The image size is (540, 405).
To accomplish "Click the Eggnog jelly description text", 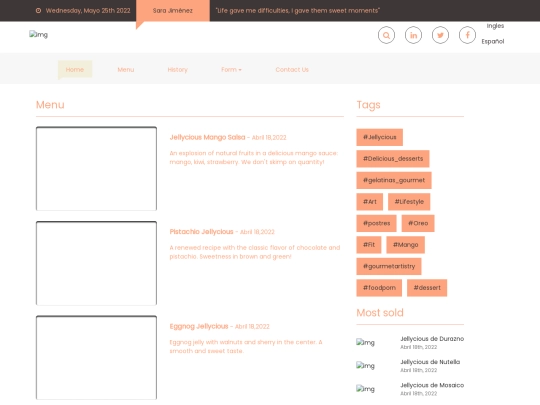I will click(x=246, y=346).
